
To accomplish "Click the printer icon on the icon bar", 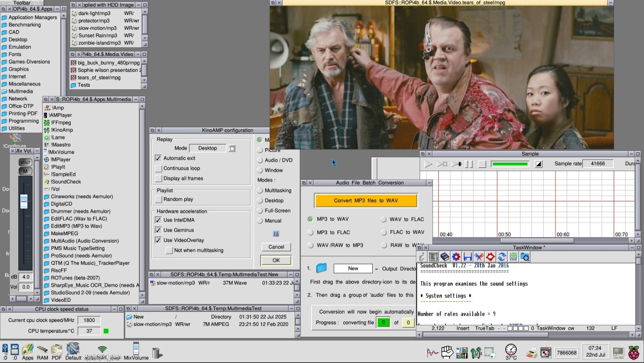I will click(531, 353).
